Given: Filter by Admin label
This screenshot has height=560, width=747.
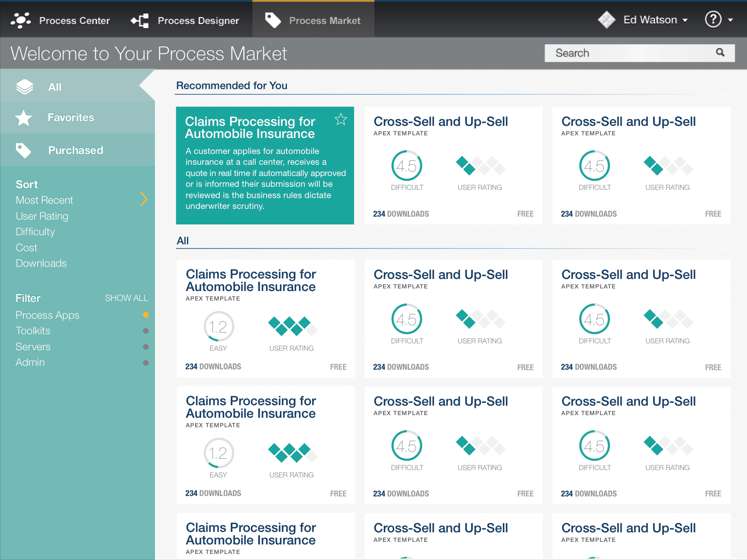Looking at the screenshot, I should [x=30, y=362].
